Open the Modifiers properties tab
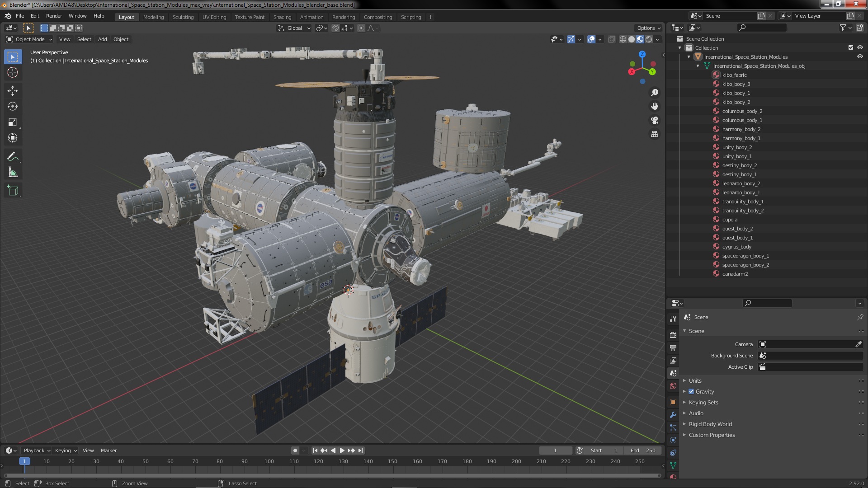This screenshot has width=868, height=488. click(673, 415)
